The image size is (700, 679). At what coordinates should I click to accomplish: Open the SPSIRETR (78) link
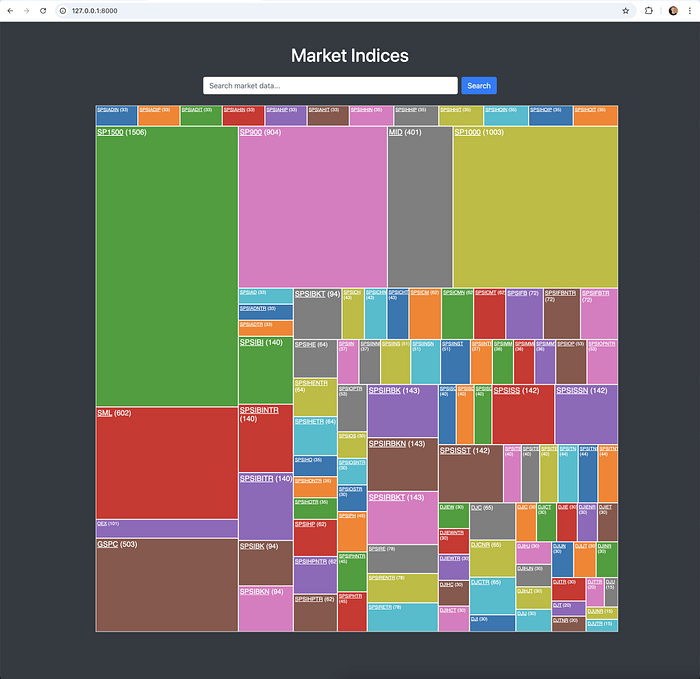coord(380,607)
